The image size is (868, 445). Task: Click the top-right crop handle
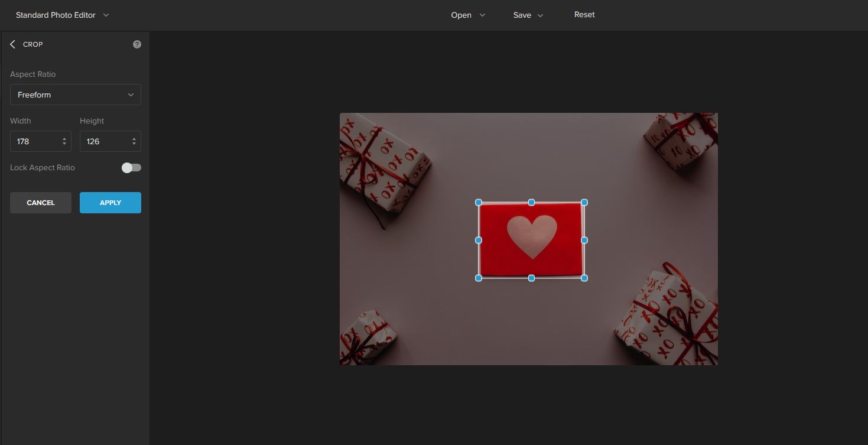coord(584,203)
